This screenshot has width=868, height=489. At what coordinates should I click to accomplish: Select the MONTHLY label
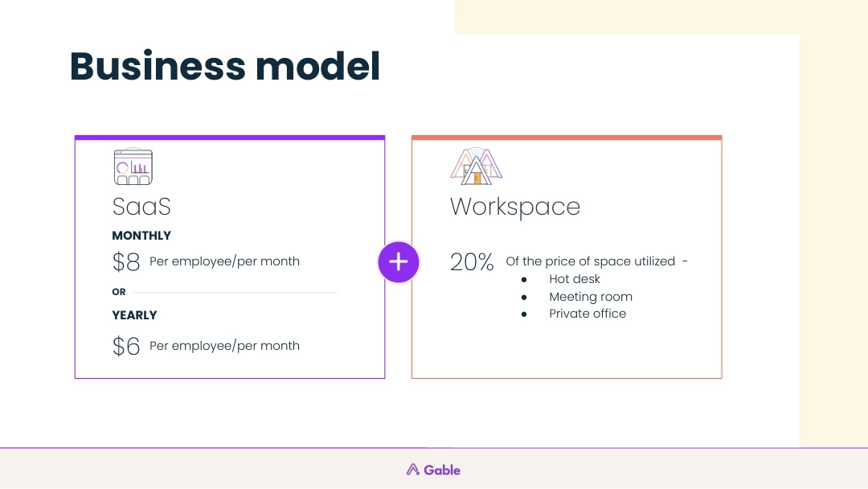point(141,236)
